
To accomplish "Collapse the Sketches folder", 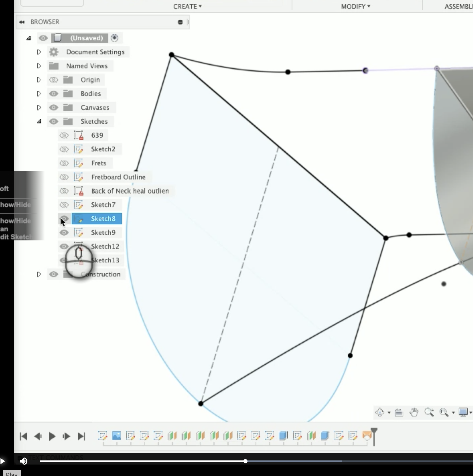I will [x=39, y=121].
